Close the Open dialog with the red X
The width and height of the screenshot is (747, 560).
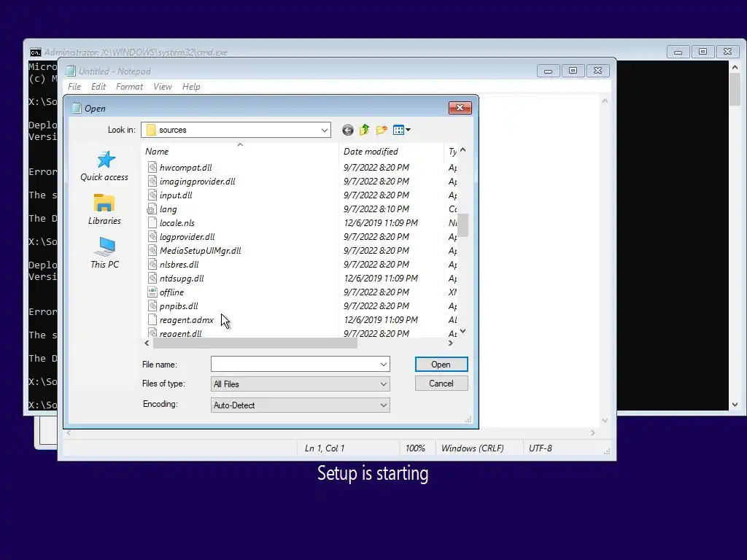460,108
